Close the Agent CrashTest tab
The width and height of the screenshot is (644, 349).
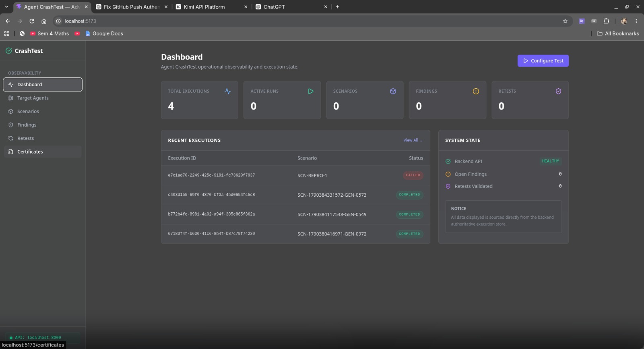tap(86, 7)
